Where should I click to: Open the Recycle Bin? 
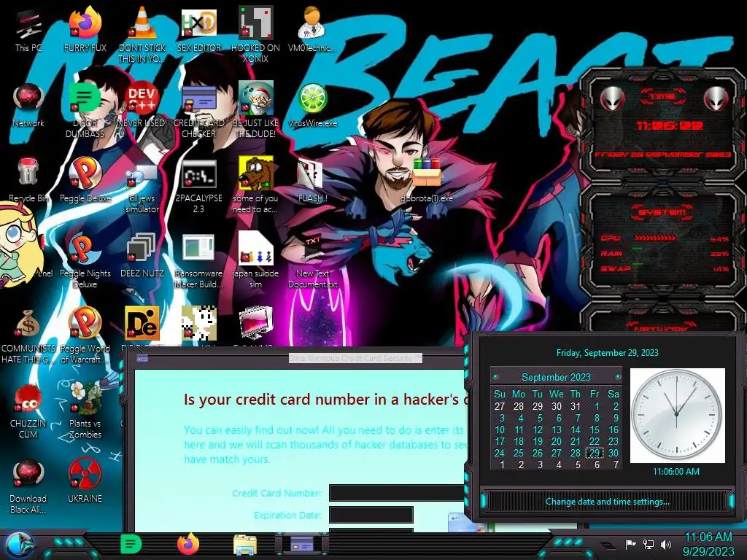[28, 181]
